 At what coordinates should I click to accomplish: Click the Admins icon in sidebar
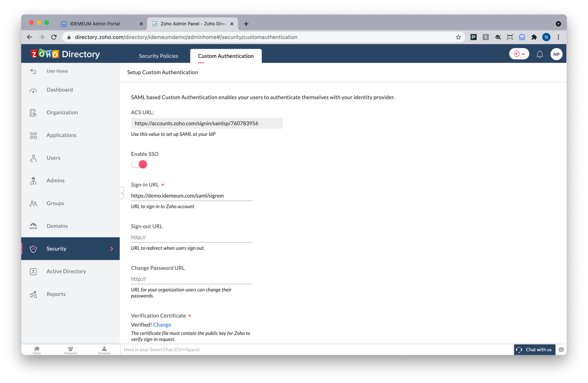pyautogui.click(x=33, y=181)
